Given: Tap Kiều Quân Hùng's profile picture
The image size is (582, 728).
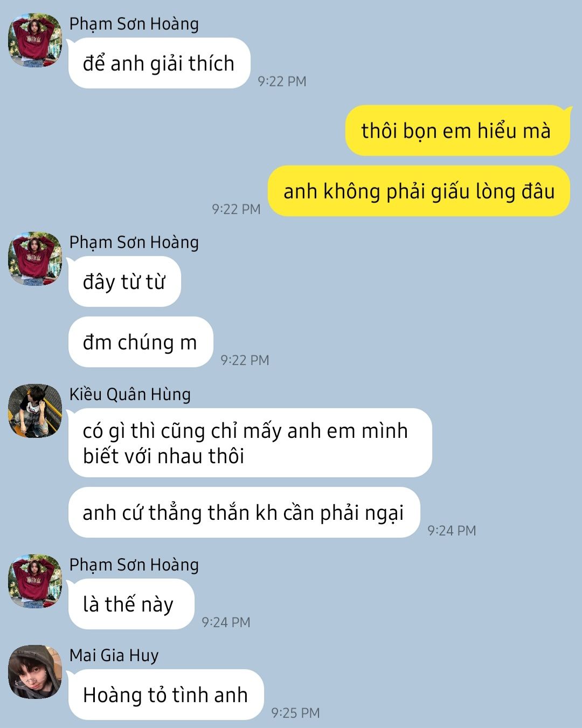Looking at the screenshot, I should click(x=35, y=411).
